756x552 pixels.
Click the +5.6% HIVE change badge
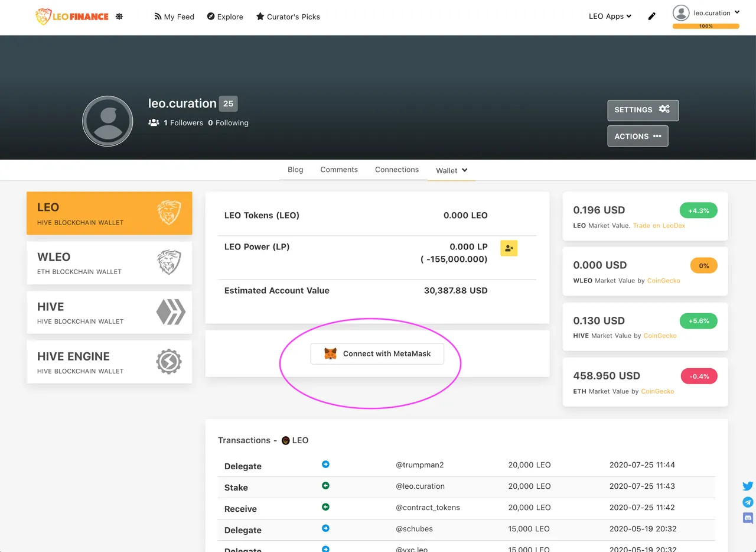click(699, 321)
